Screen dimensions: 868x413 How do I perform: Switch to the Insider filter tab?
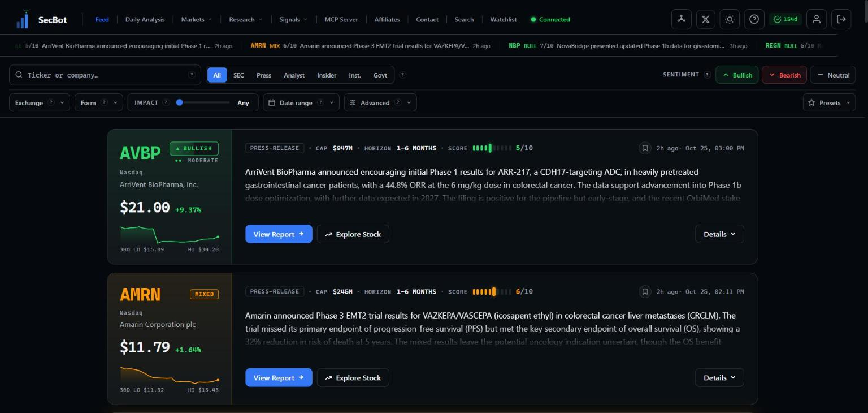pyautogui.click(x=327, y=75)
